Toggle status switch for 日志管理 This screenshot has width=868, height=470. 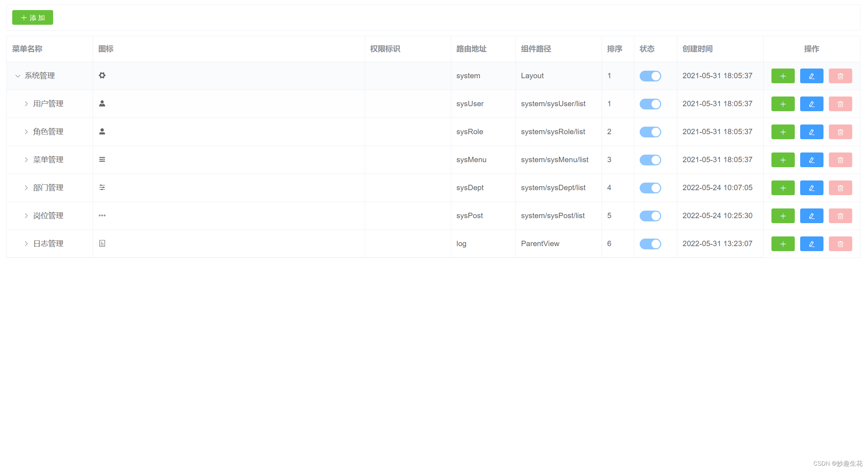650,244
